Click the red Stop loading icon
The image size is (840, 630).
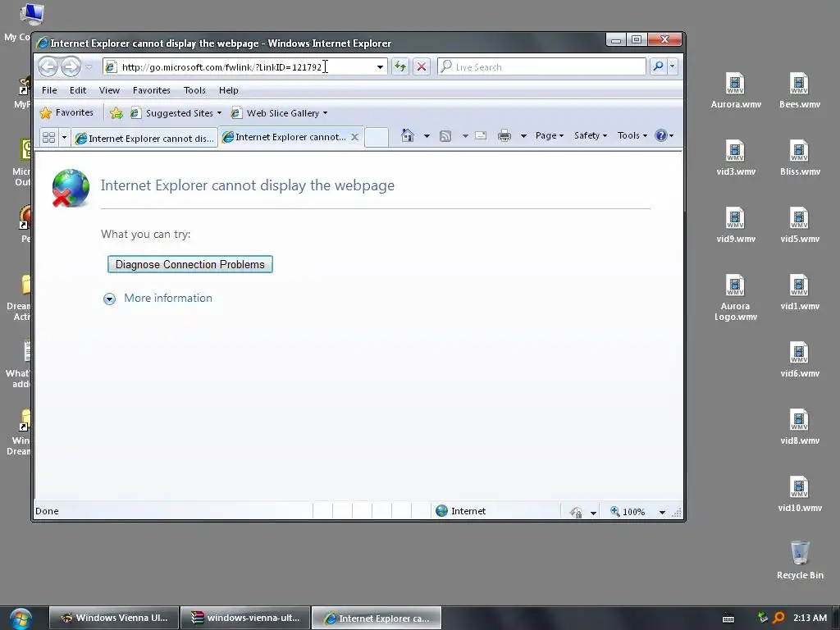422,67
